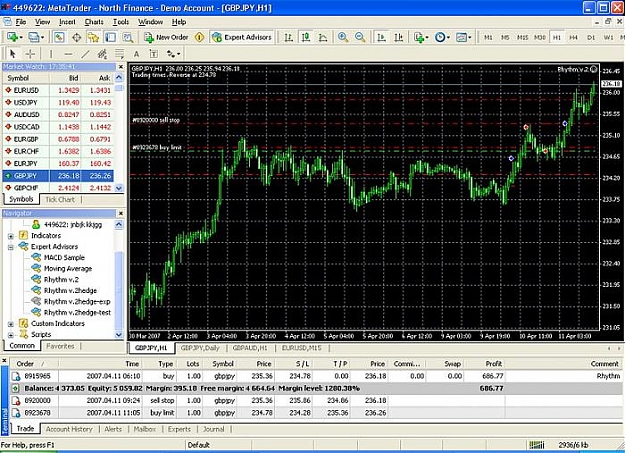Switch to the EURUSD,M15 chart tab
Viewport: 625px width, 453px height.
pos(301,348)
